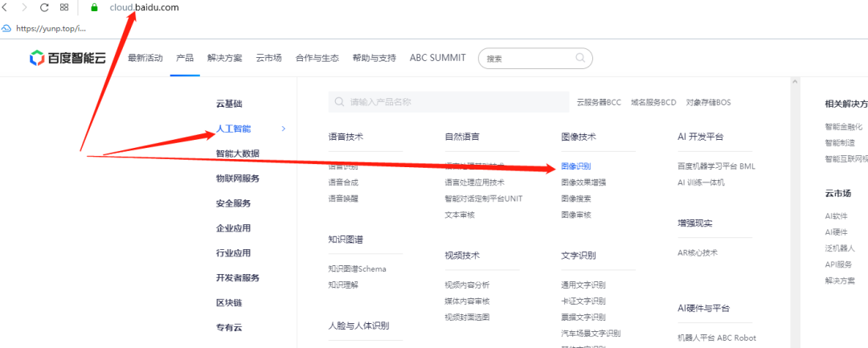The height and width of the screenshot is (348, 868).
Task: Expand 人工智能 chevron arrow
Action: click(284, 129)
